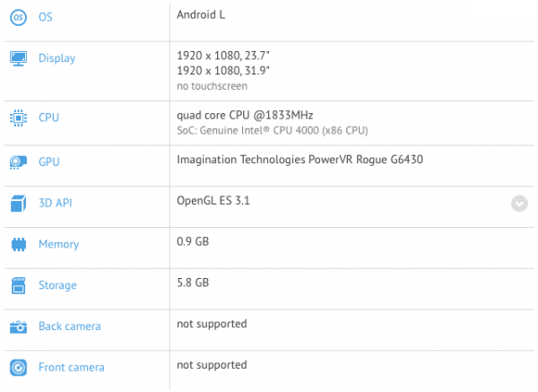Image resolution: width=538 pixels, height=392 pixels.
Task: Click the Android L value text
Action: coord(201,14)
